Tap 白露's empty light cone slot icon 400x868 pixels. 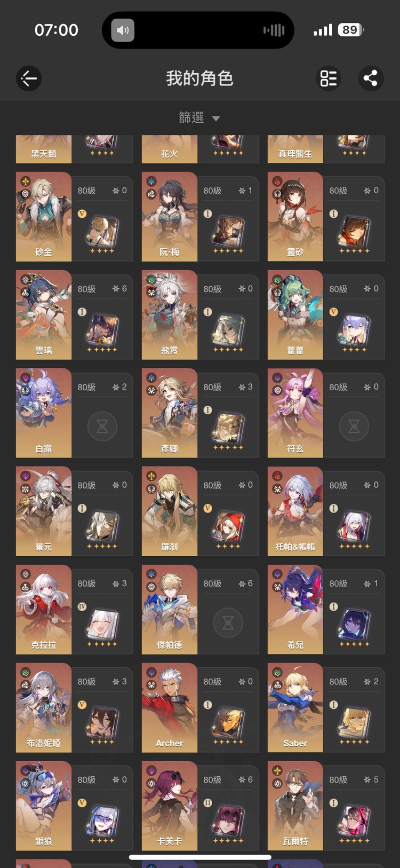click(102, 426)
